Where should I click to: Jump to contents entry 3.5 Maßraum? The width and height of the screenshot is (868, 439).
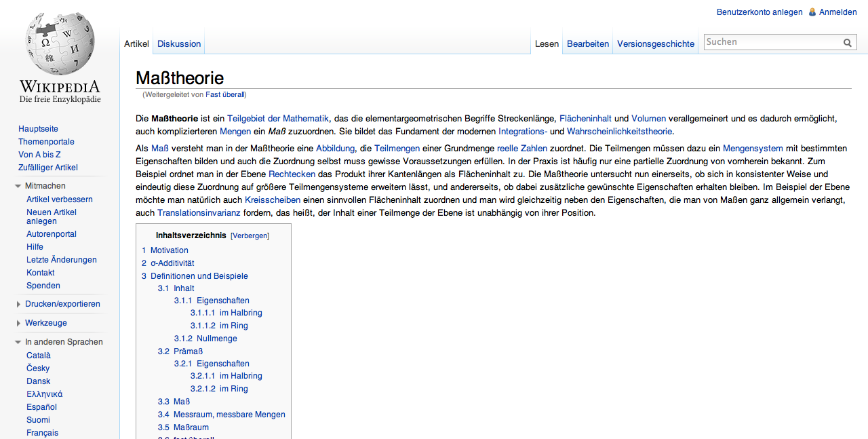click(x=183, y=427)
